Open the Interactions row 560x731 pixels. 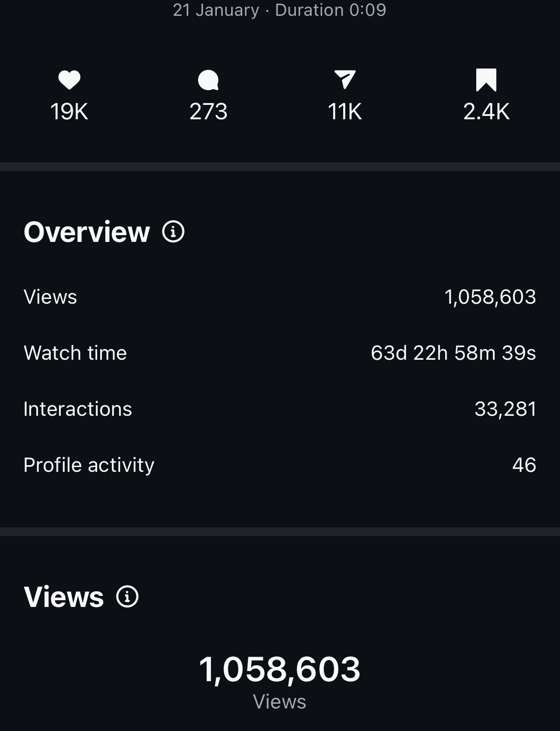(x=280, y=409)
